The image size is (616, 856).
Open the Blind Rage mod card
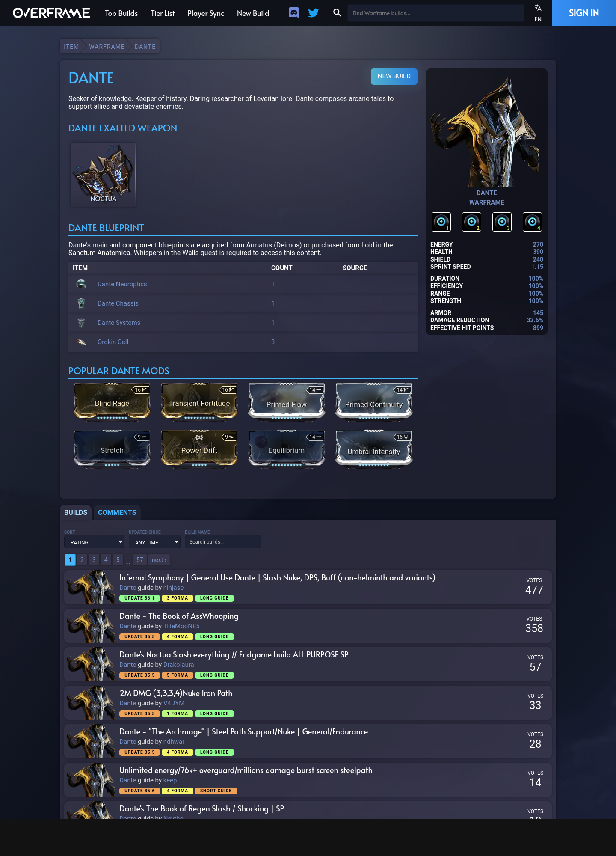[112, 401]
